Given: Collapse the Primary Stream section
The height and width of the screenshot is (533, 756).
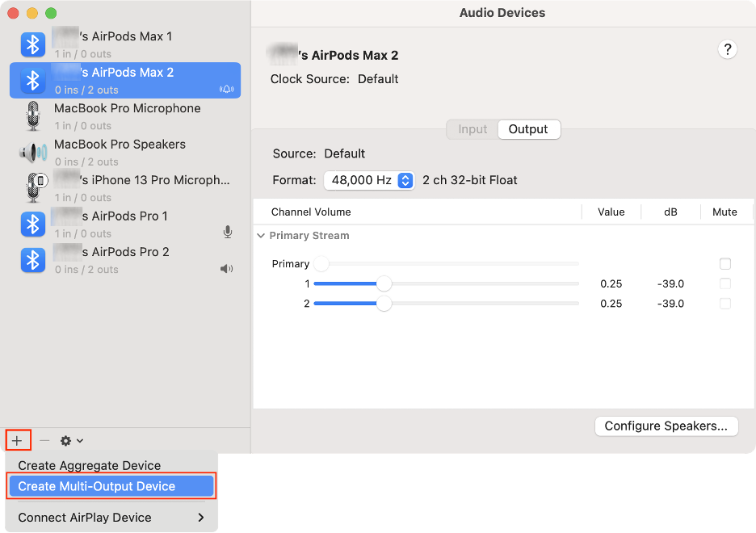Looking at the screenshot, I should pyautogui.click(x=261, y=236).
